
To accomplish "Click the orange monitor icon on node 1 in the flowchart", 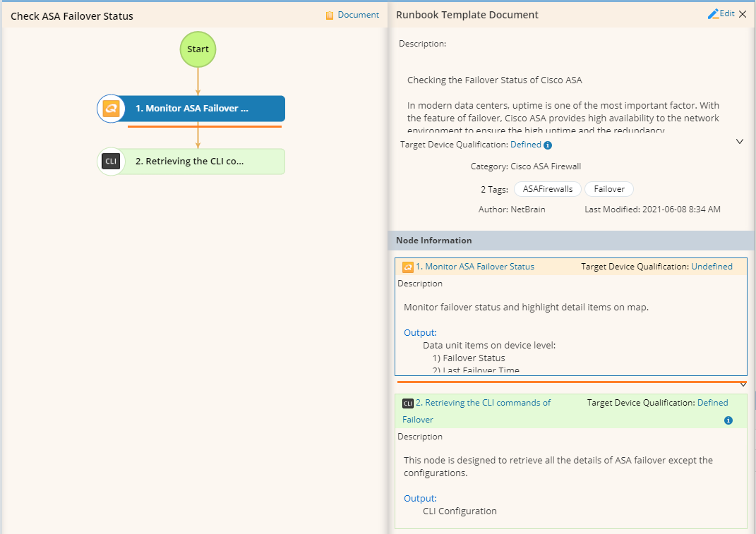I will point(111,108).
